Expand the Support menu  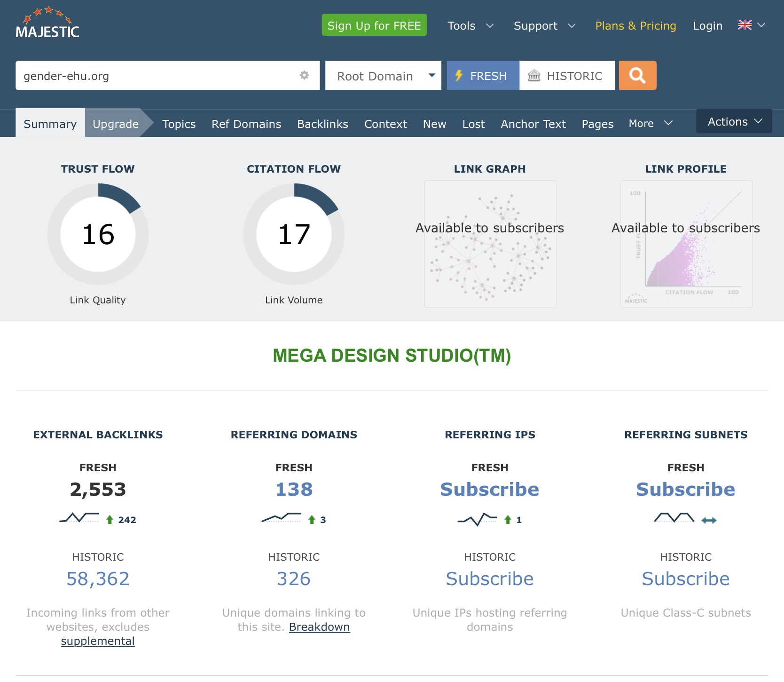coord(544,25)
